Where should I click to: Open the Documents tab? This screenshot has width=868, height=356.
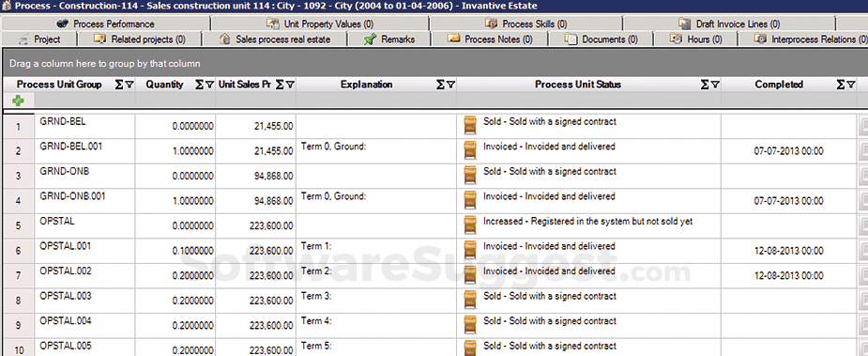[601, 39]
